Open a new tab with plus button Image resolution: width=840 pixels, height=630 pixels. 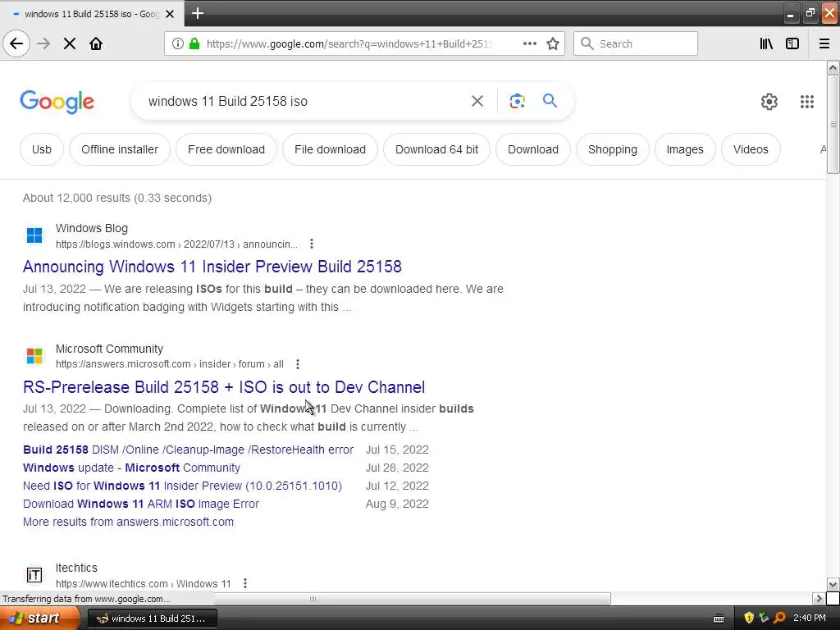pyautogui.click(x=197, y=13)
